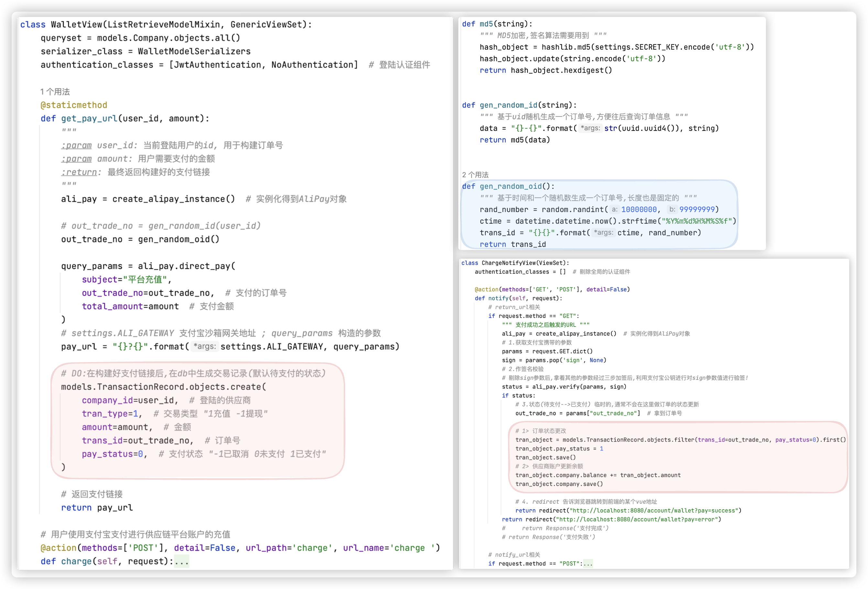
Task: Open the '2 个用法' usages hint
Action: (475, 175)
